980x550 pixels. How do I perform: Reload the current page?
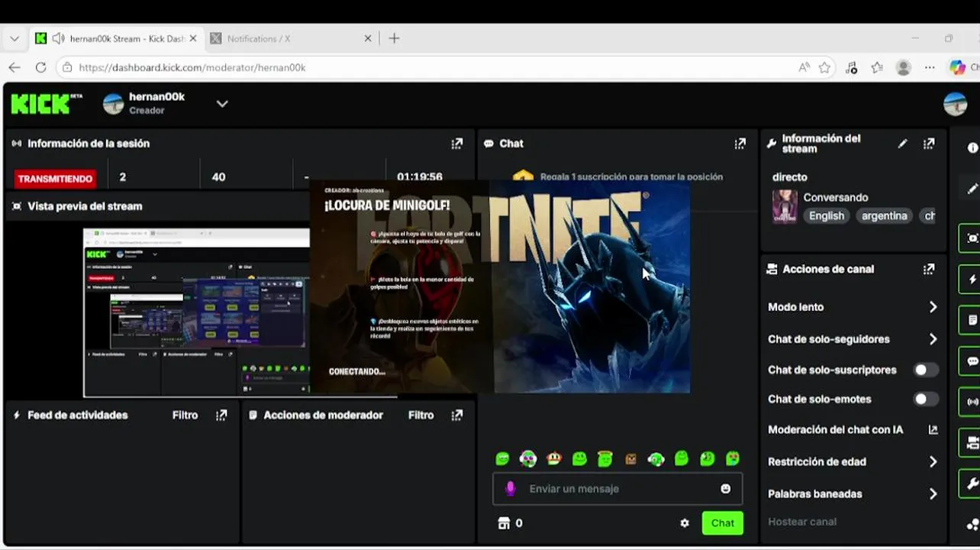(41, 67)
